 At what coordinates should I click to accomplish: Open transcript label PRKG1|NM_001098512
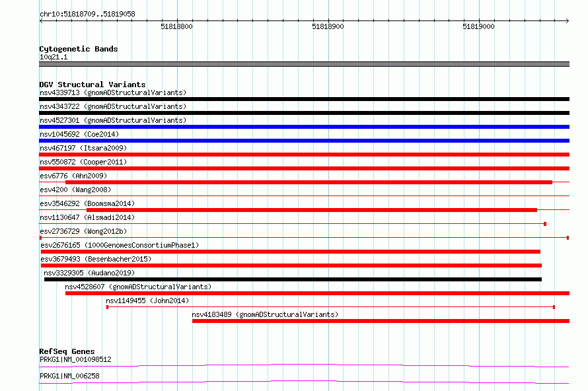click(75, 359)
